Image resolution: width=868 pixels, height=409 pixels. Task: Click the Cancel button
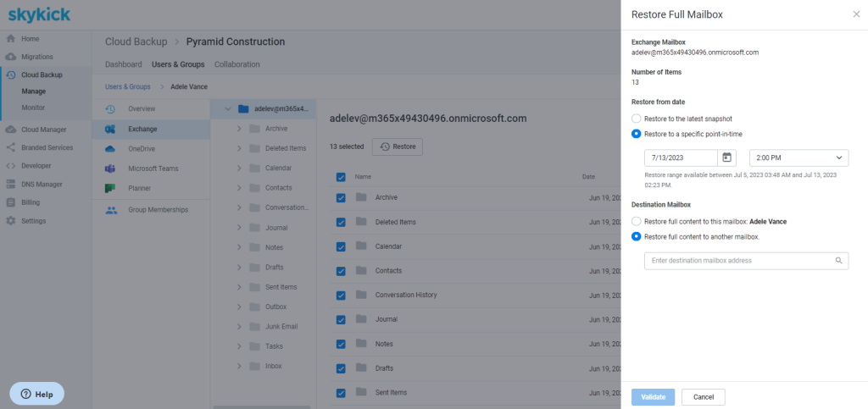click(703, 397)
